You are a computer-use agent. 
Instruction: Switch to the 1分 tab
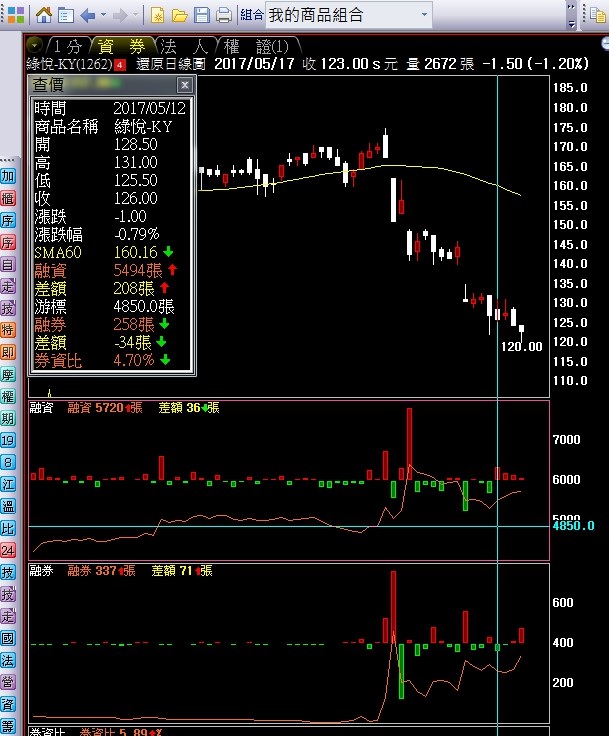(68, 46)
